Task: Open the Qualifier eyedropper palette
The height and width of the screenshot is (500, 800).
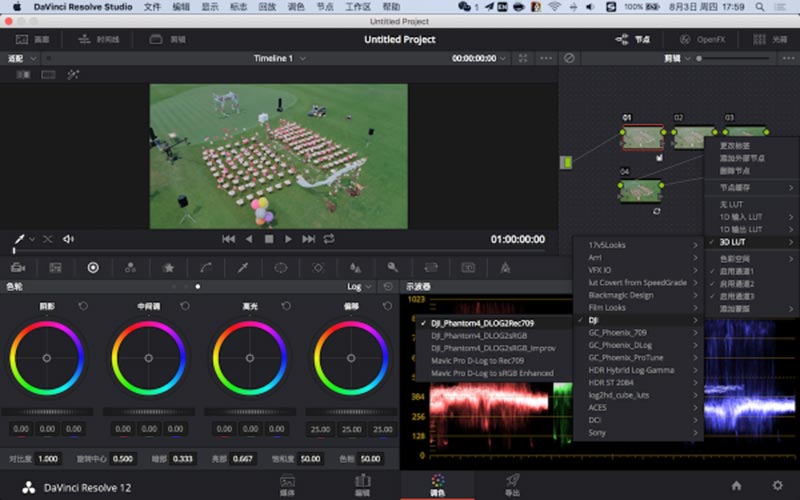Action: pyautogui.click(x=243, y=267)
